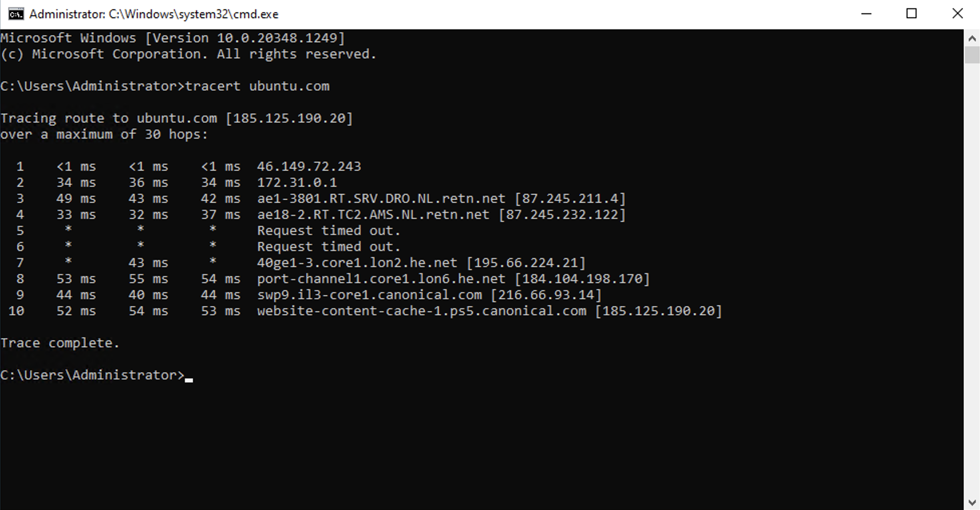980x510 pixels.
Task: Click the port-channel1.core1.lon6.he.net hostname
Action: [x=381, y=279]
